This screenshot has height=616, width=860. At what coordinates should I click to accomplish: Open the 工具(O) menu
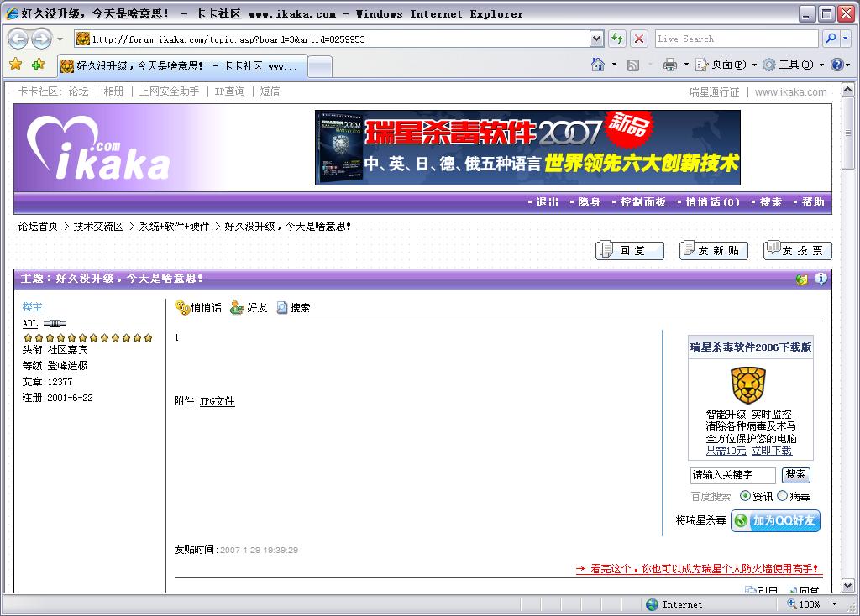tap(794, 65)
